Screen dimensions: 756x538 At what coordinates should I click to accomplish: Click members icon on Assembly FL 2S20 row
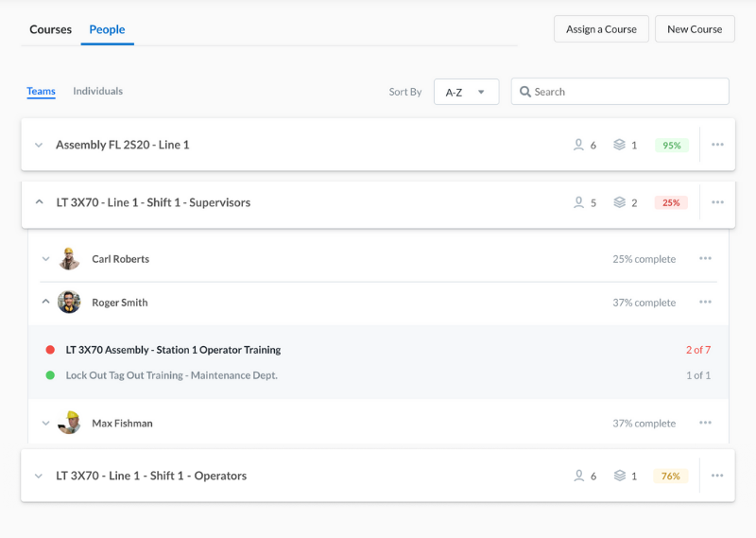click(578, 145)
